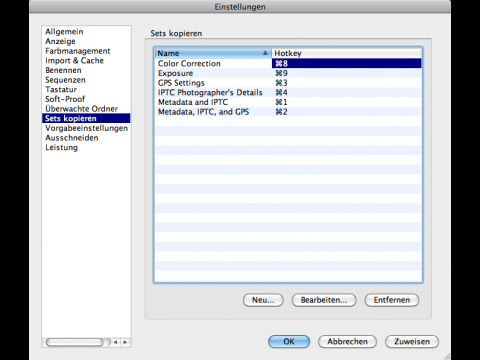Select the Exposure set row

coord(288,73)
